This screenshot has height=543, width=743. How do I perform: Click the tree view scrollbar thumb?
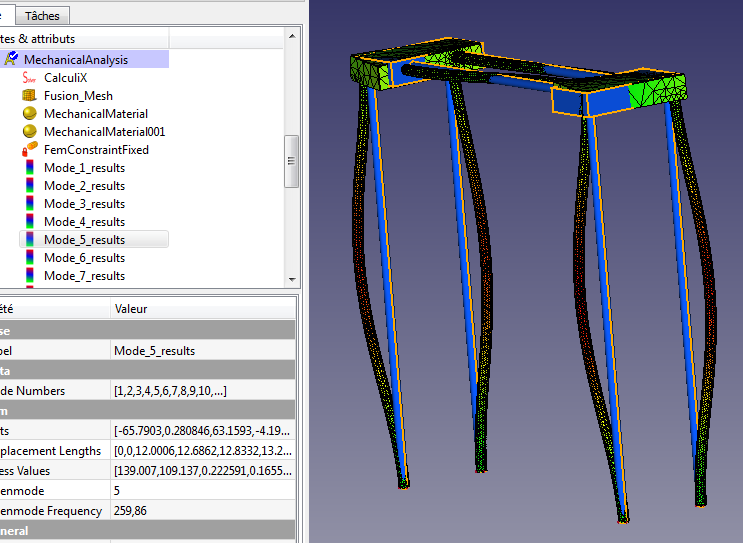[x=291, y=161]
